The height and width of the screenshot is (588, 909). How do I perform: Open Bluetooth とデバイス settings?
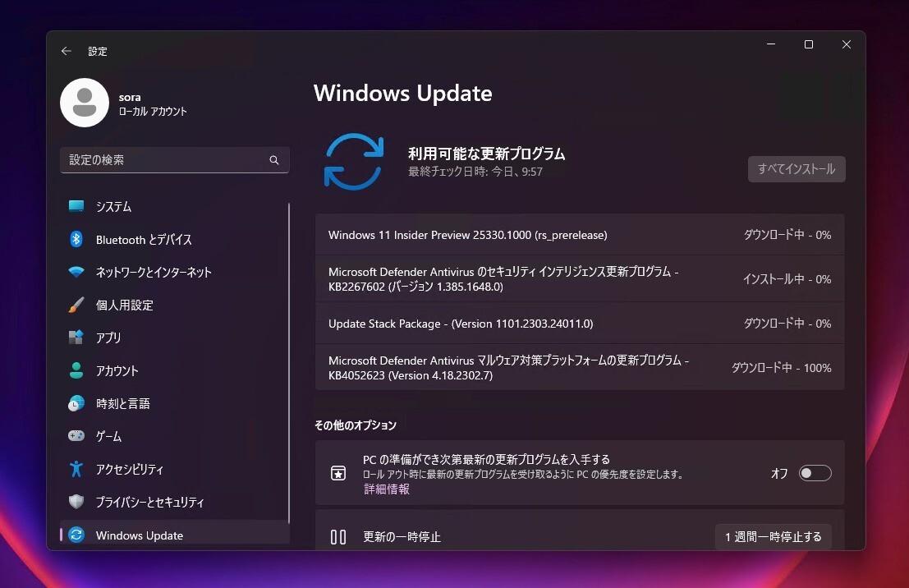79,239
